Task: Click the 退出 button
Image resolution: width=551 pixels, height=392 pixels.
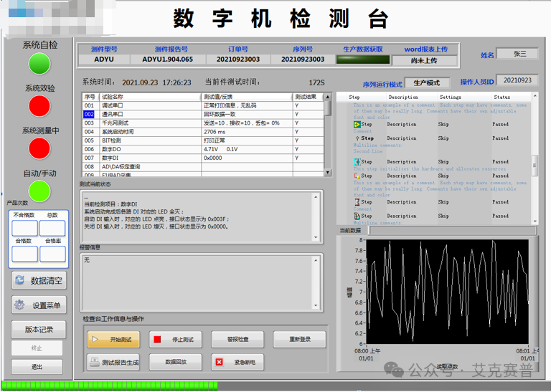Action: point(37,367)
